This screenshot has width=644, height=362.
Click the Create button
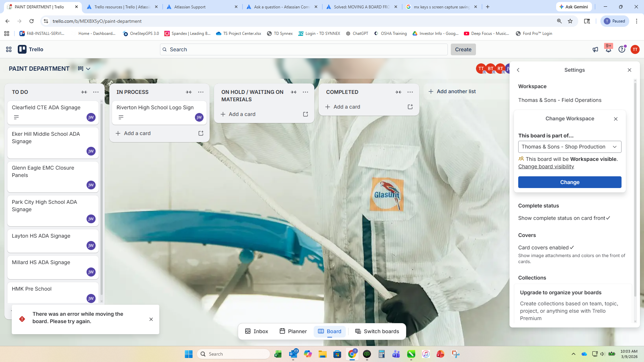point(463,50)
